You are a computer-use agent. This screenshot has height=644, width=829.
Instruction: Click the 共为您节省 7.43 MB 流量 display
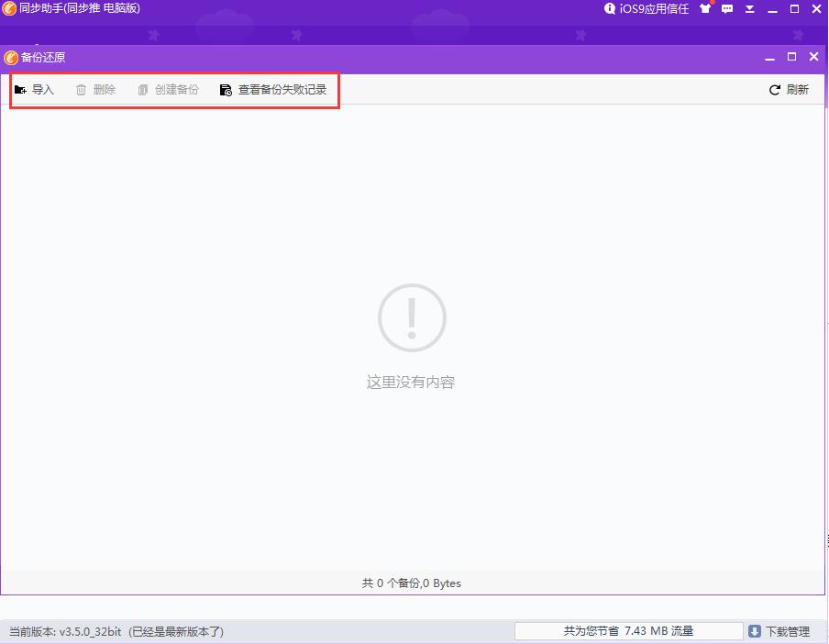pos(627,631)
